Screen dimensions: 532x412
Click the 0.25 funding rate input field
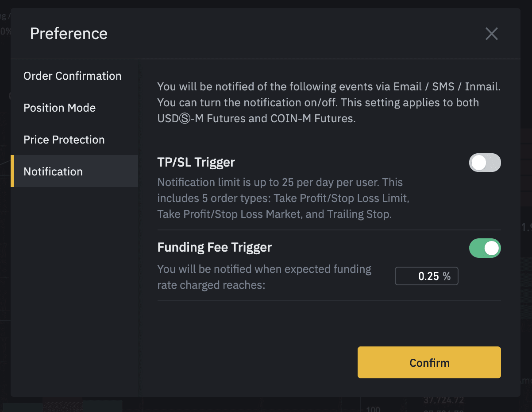pos(427,276)
